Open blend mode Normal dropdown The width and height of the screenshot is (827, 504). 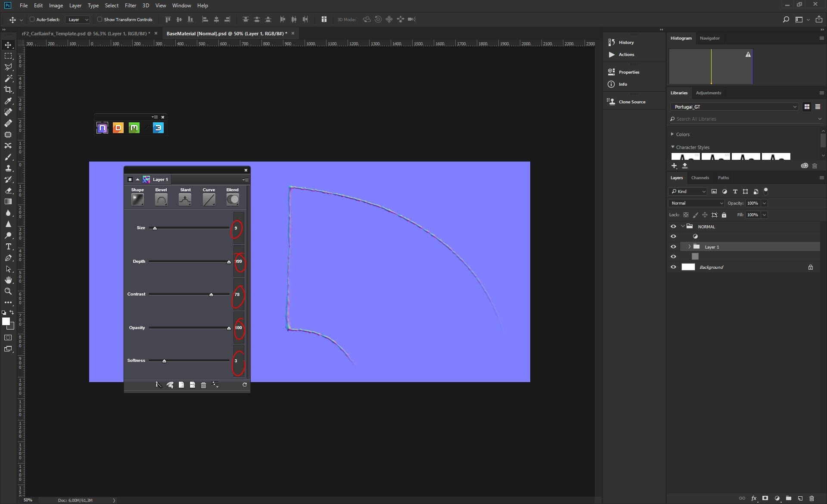[x=696, y=203]
